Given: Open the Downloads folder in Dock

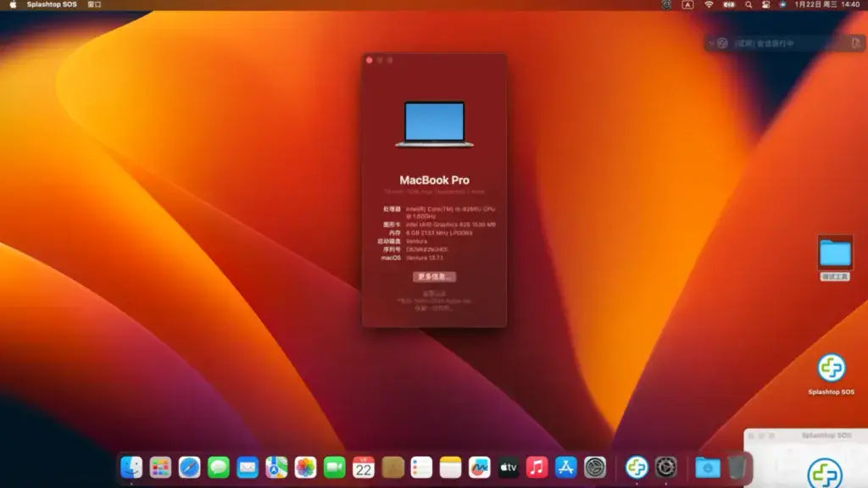Looking at the screenshot, I should pyautogui.click(x=708, y=468).
